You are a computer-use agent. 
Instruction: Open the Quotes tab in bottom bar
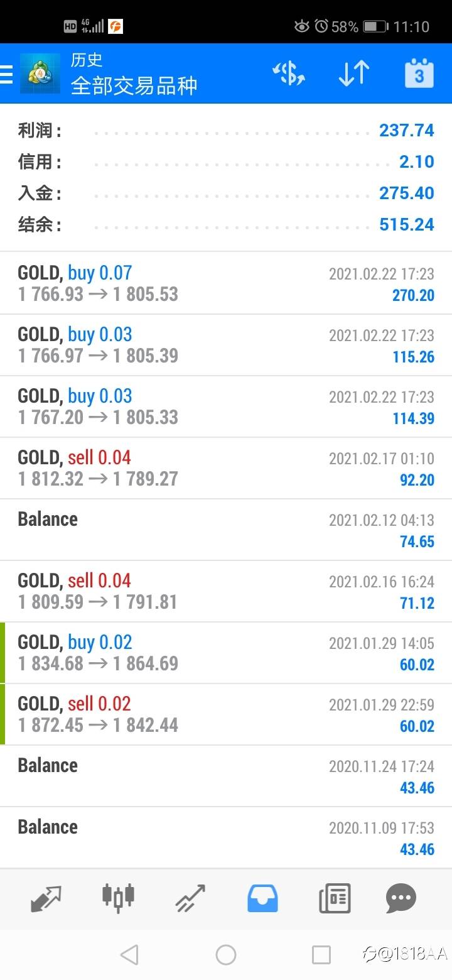tap(46, 898)
